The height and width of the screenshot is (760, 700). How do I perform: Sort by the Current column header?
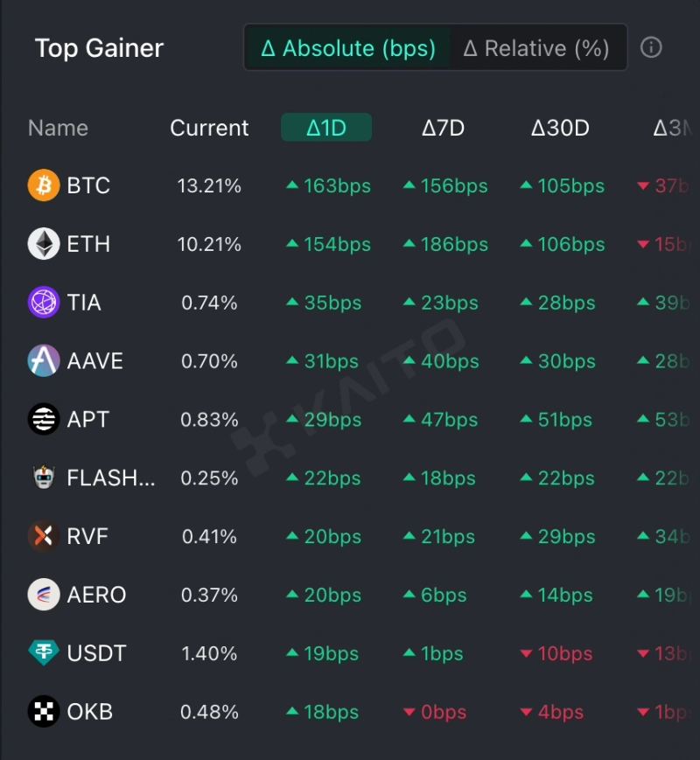click(209, 128)
